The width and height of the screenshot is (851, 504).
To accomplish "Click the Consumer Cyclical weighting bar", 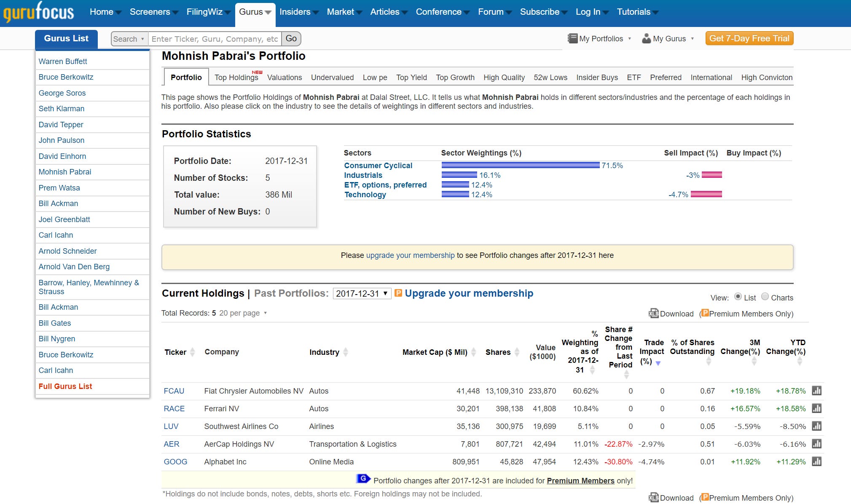I will pos(520,165).
